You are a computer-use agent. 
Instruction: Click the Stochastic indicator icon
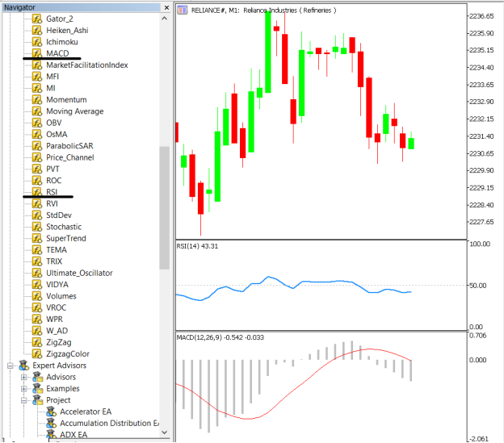(x=37, y=227)
